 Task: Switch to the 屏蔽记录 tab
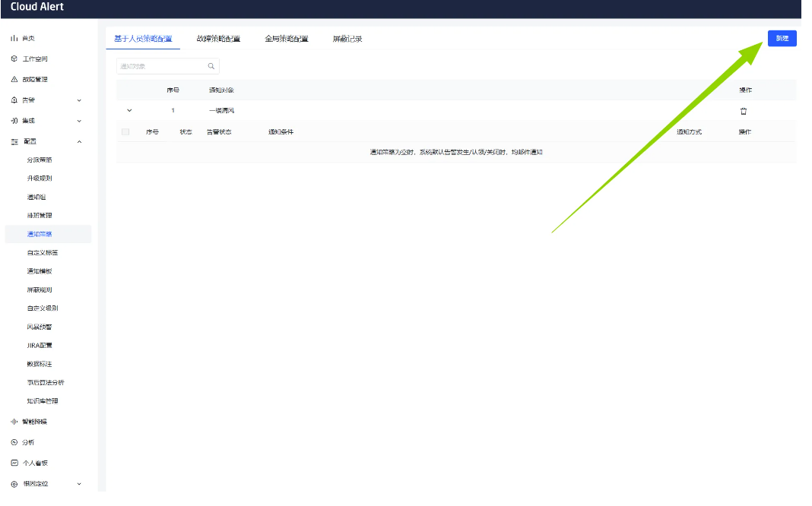click(x=347, y=39)
